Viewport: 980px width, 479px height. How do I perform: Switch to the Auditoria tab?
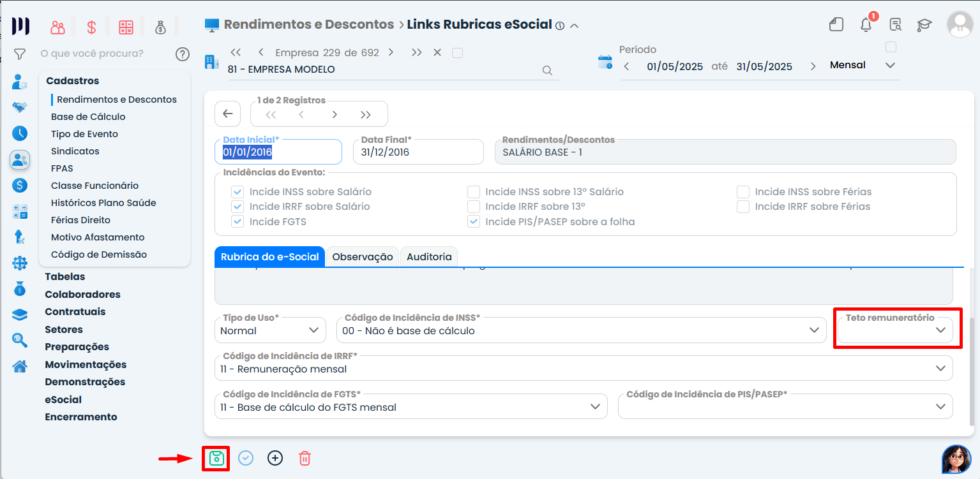[429, 256]
